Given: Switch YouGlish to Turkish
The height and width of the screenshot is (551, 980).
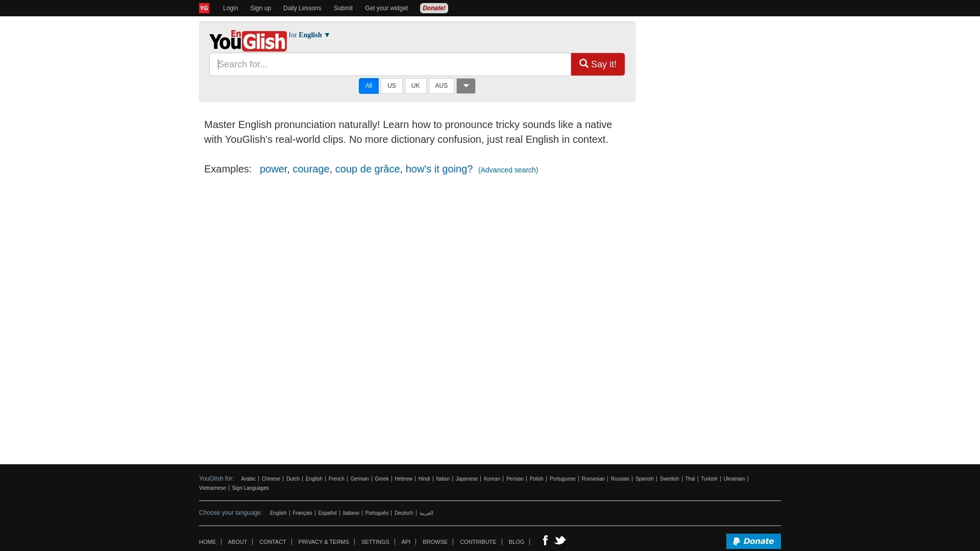Looking at the screenshot, I should coord(709,479).
